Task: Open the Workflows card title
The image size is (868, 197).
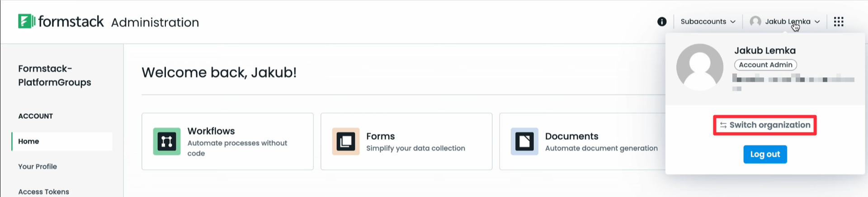Action: tap(211, 131)
